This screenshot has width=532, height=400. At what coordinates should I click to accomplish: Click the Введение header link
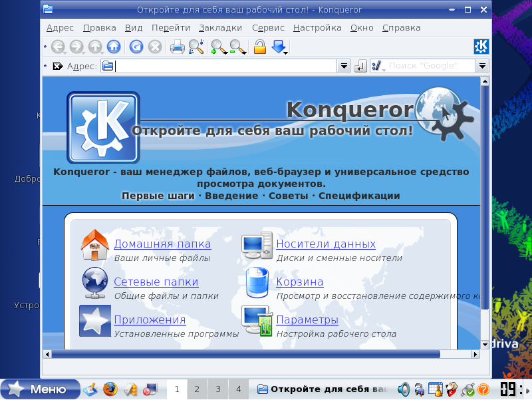click(231, 196)
